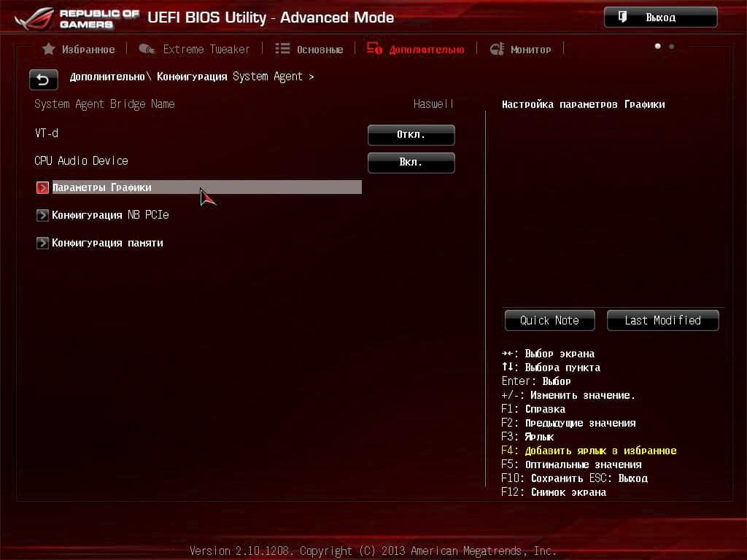Viewport: 747px width, 560px height.
Task: Click the star icon of Избранное tab
Action: pos(48,49)
